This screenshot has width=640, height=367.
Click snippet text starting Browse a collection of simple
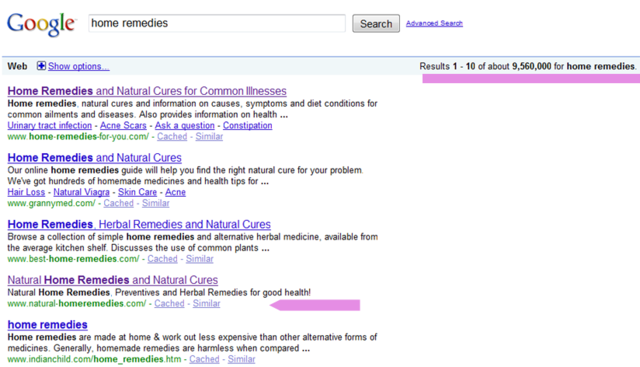[193, 242]
